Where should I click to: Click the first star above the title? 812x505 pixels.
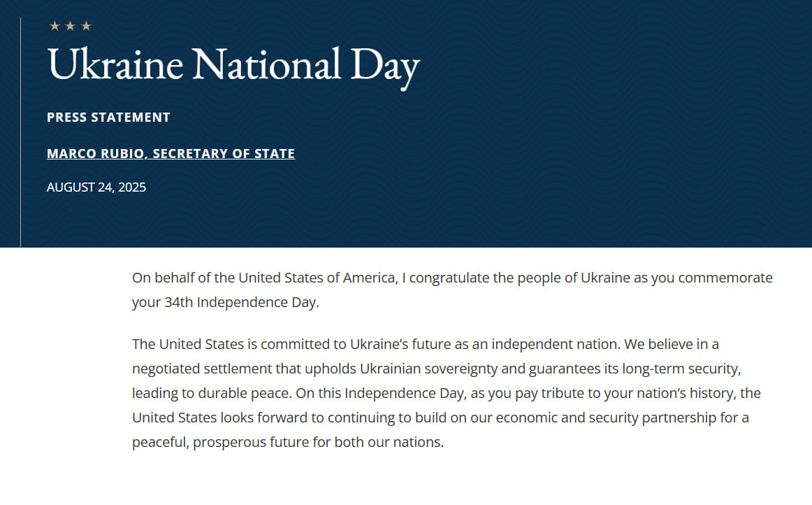[x=55, y=27]
